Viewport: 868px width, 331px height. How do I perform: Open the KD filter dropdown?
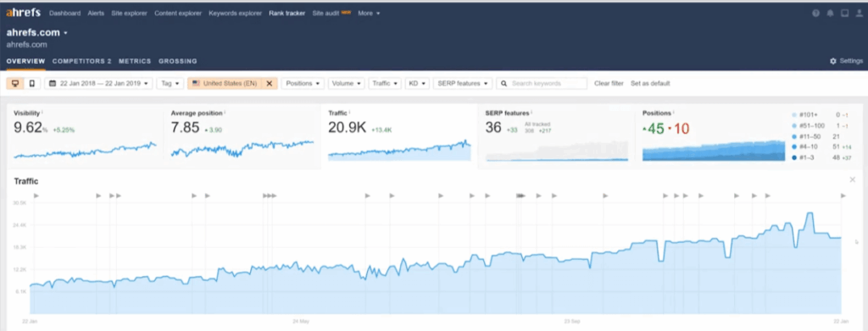click(x=417, y=84)
